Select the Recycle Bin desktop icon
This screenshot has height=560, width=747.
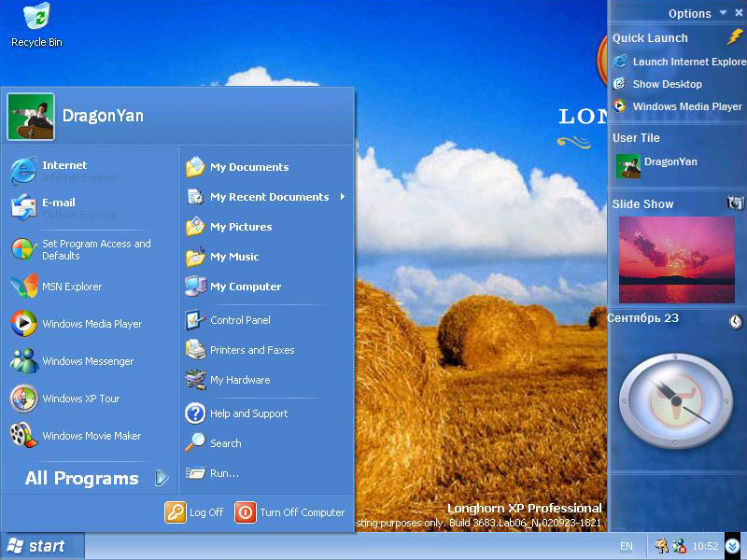tap(36, 25)
